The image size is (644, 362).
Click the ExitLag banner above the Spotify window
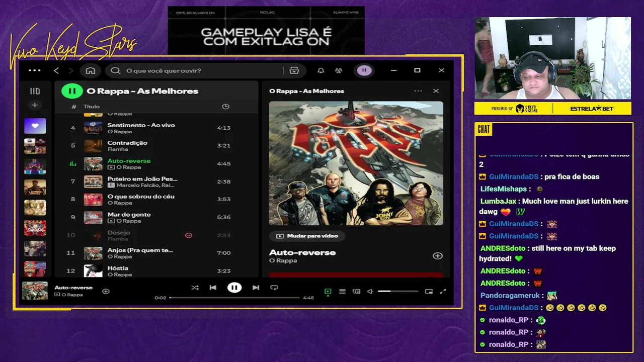pos(266,30)
